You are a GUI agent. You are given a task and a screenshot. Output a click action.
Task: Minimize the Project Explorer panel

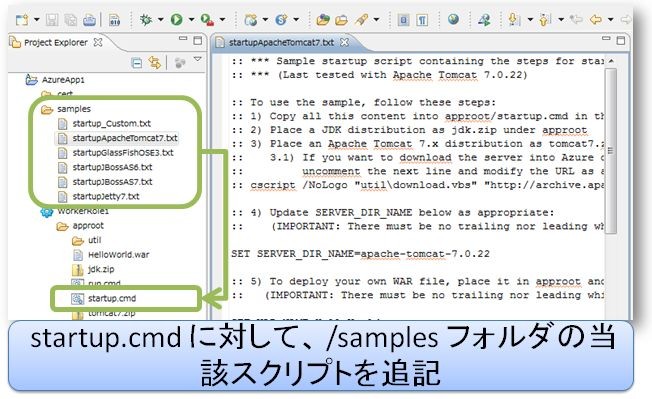[x=183, y=39]
